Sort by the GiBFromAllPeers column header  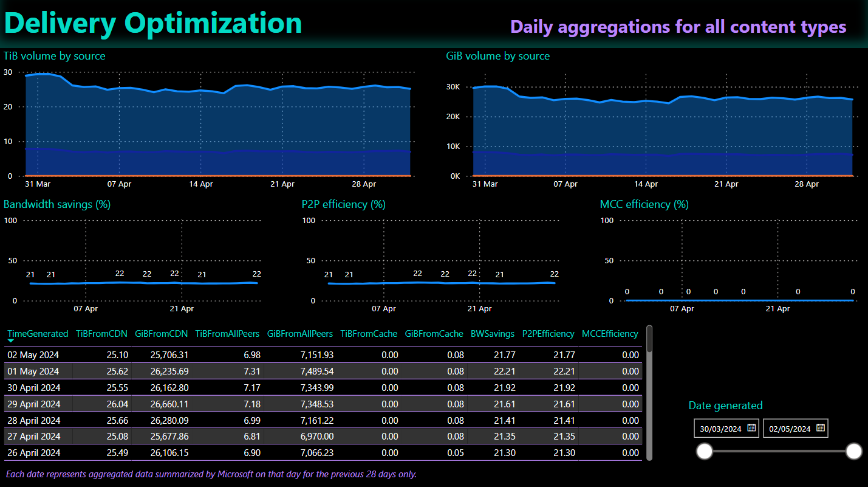click(300, 334)
